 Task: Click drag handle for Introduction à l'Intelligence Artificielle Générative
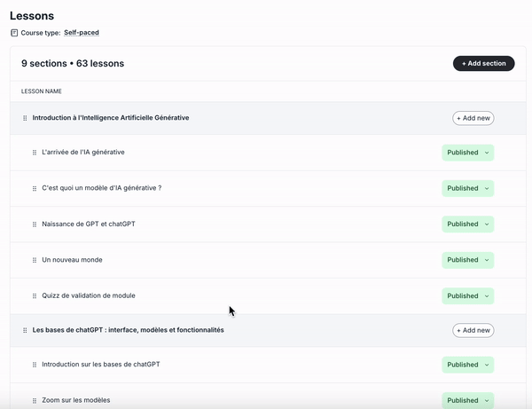point(25,118)
